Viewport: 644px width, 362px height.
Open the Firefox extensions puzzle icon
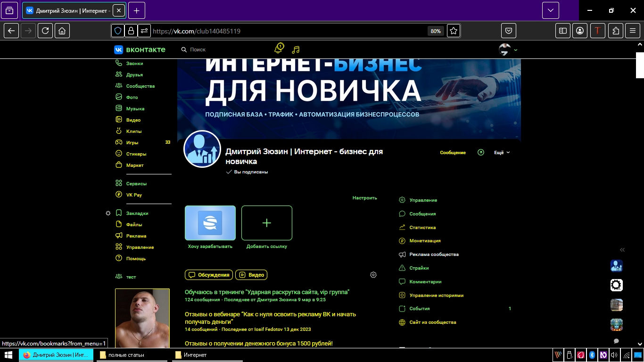[616, 31]
